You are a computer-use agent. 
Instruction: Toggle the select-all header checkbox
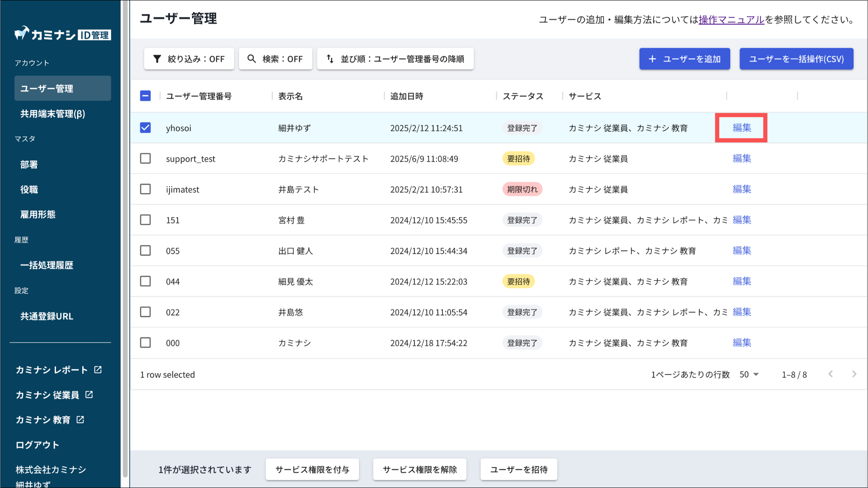coord(145,96)
